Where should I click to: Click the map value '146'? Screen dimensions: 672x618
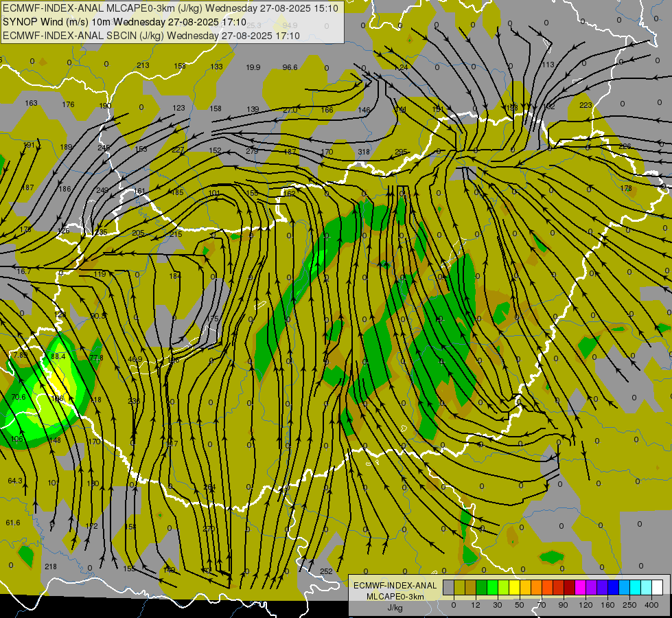pyautogui.click(x=364, y=110)
